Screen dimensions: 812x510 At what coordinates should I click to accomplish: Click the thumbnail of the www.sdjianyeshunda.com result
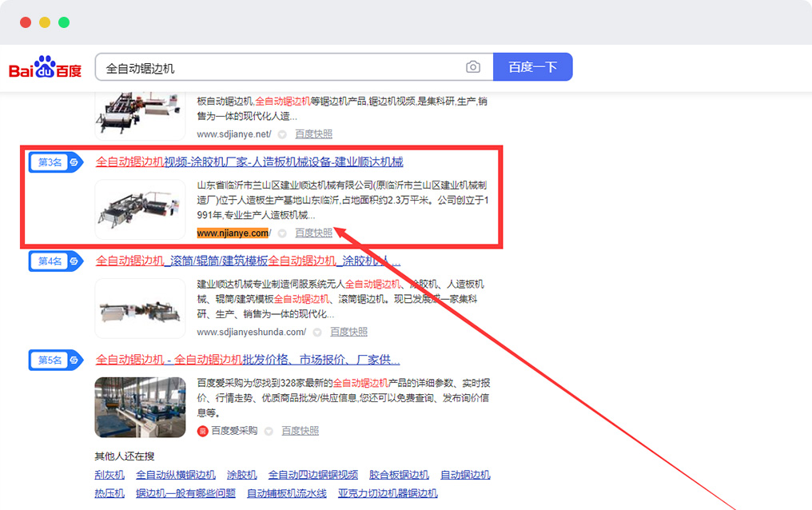[140, 308]
